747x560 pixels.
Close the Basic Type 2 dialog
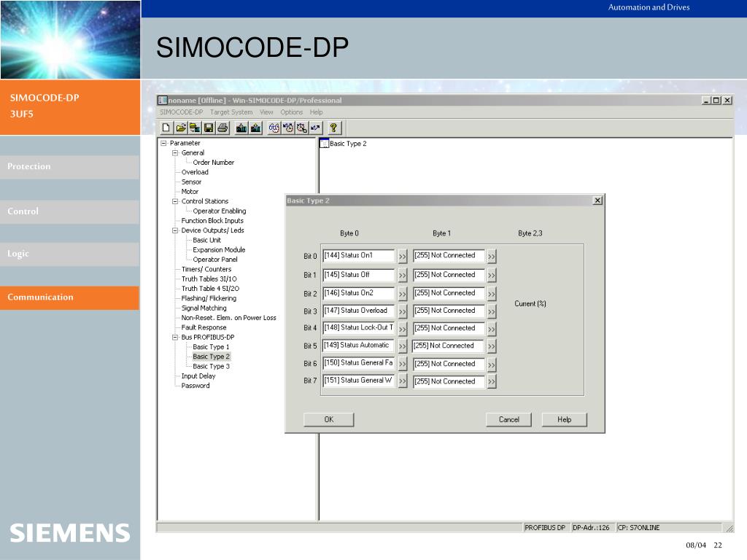tap(597, 201)
